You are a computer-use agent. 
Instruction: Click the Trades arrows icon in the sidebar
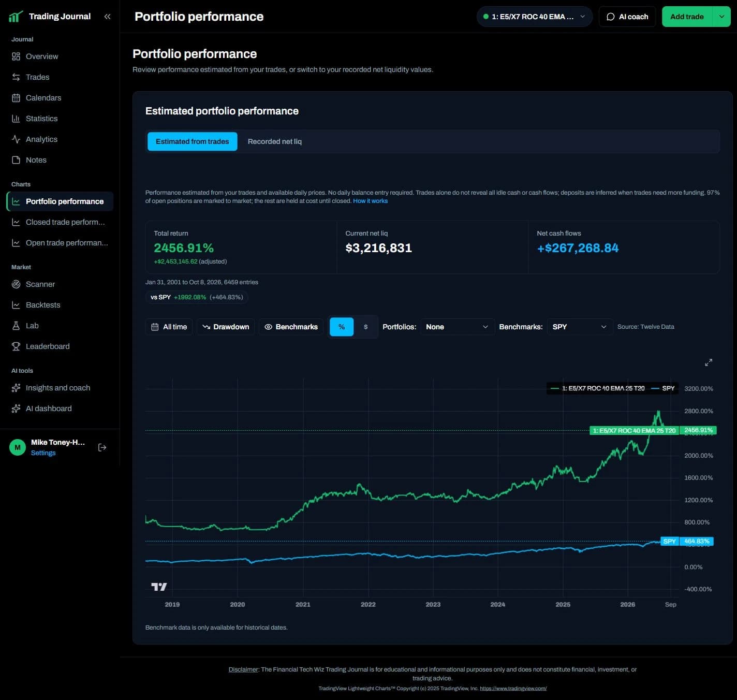click(x=16, y=77)
